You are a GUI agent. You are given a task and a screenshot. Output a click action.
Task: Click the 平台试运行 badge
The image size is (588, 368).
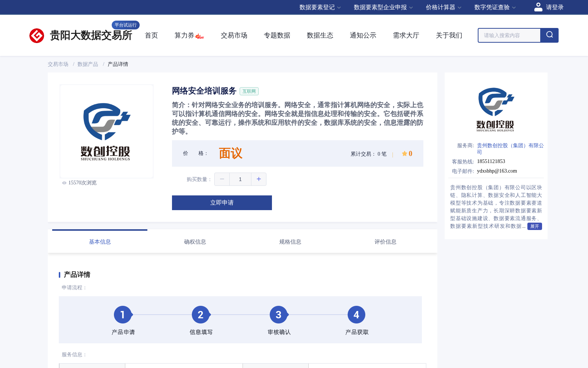pyautogui.click(x=126, y=25)
